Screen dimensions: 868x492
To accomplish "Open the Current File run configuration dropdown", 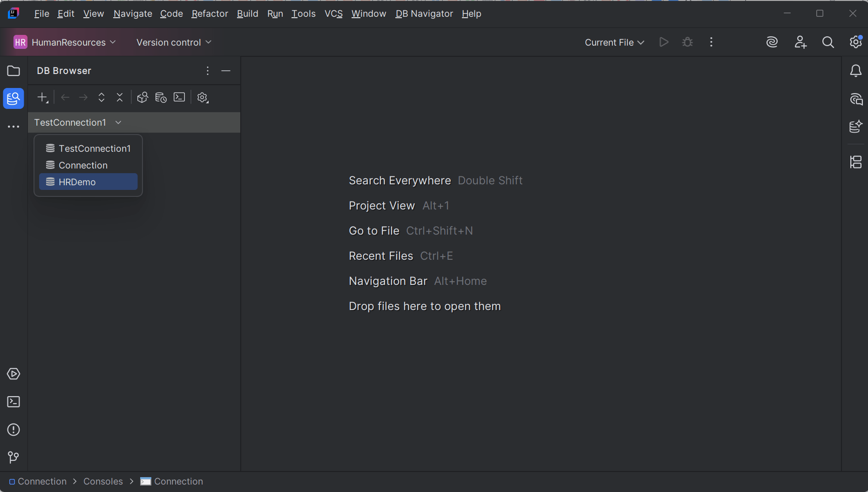I will (614, 42).
